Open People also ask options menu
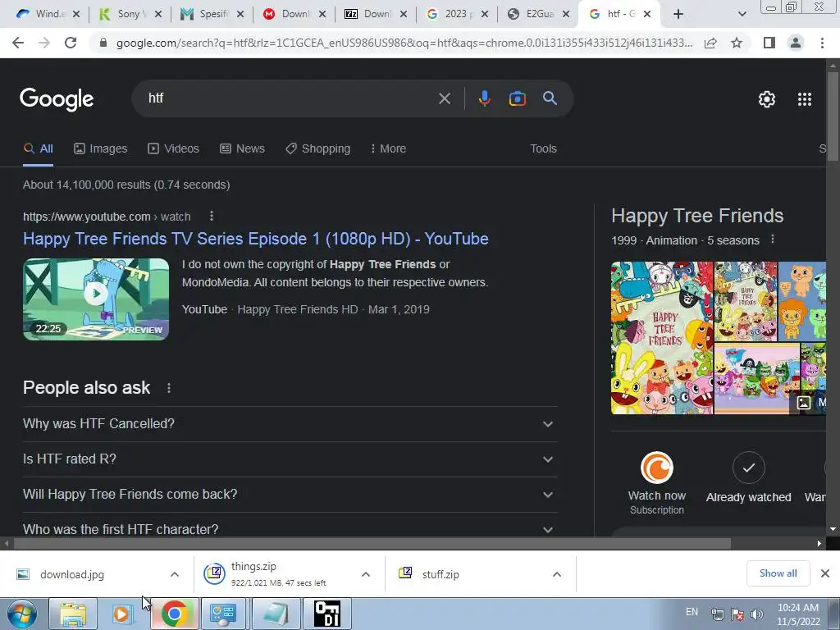 click(169, 388)
